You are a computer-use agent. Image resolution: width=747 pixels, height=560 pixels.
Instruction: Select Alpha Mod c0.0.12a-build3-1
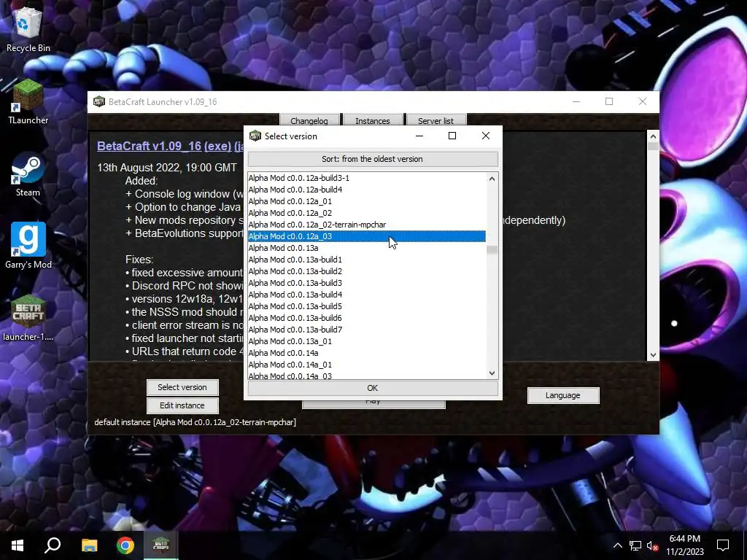click(x=366, y=178)
